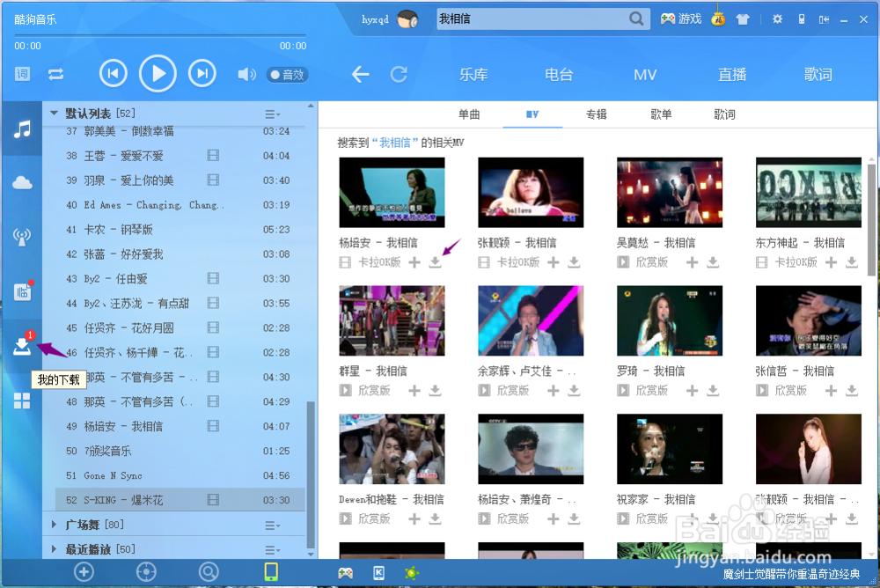Open the 电台 section in the navigation bar
880x588 pixels.
coord(558,75)
